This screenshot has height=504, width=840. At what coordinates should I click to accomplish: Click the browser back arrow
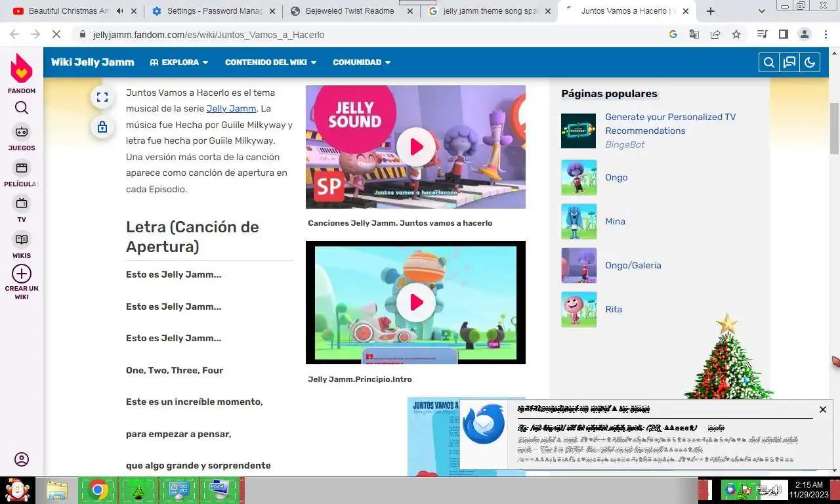[x=14, y=34]
